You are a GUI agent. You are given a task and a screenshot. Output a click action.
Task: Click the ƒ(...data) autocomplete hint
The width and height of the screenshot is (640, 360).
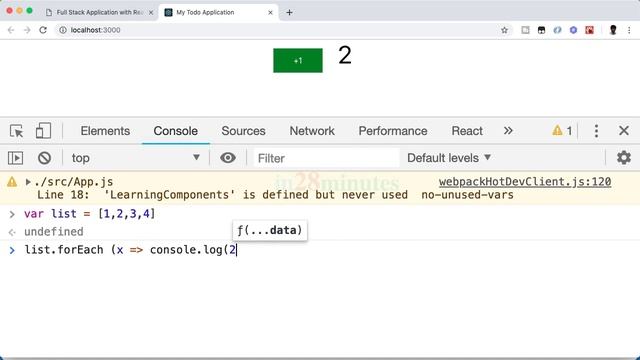pos(270,230)
